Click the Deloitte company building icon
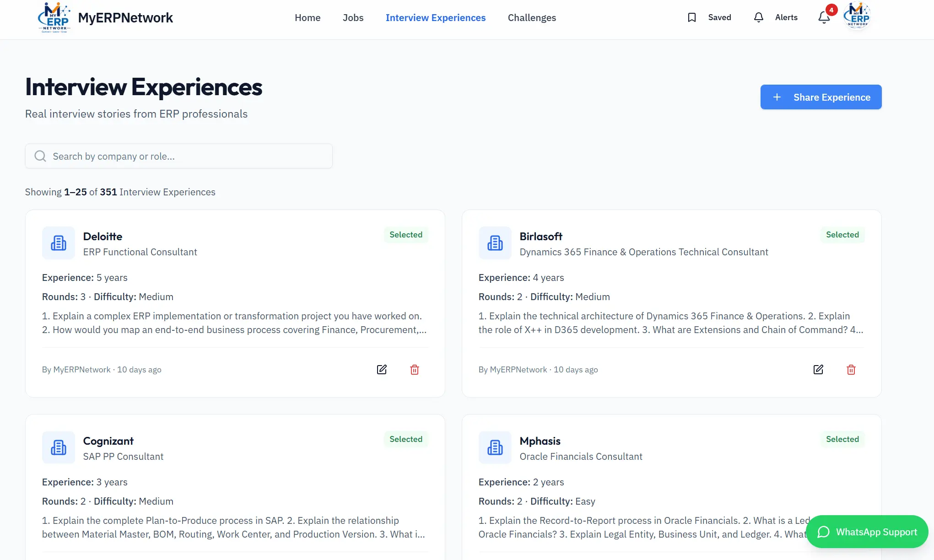This screenshot has height=560, width=934. [x=59, y=243]
